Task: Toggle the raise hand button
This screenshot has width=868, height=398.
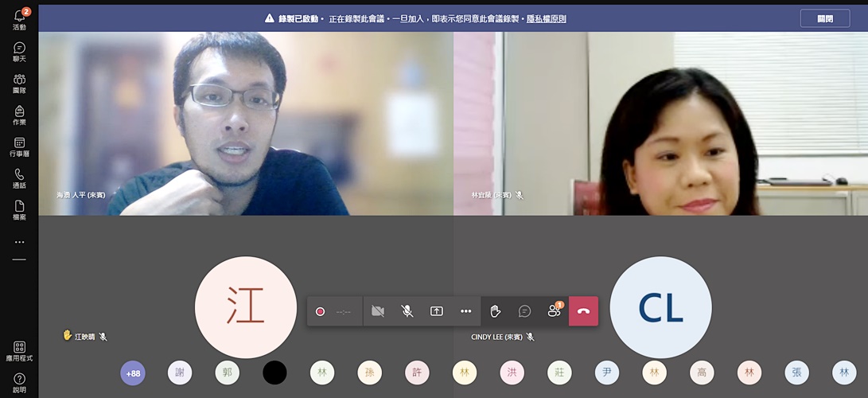Action: (495, 311)
